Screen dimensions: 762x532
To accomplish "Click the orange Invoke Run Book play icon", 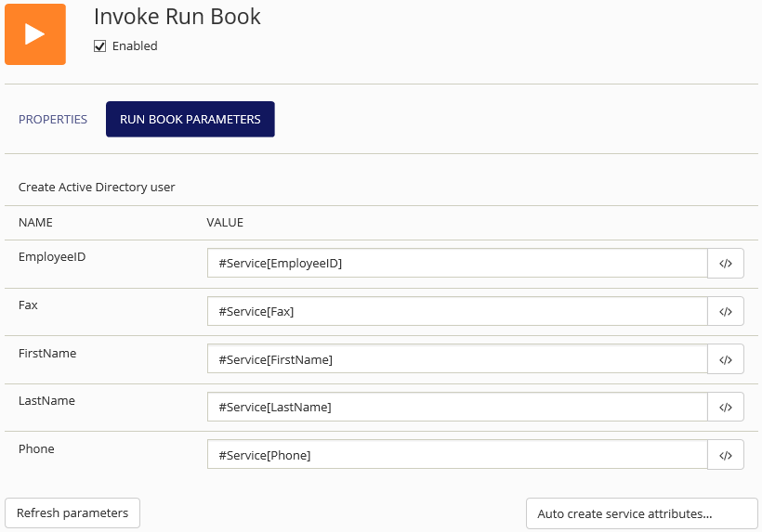I will point(35,34).
